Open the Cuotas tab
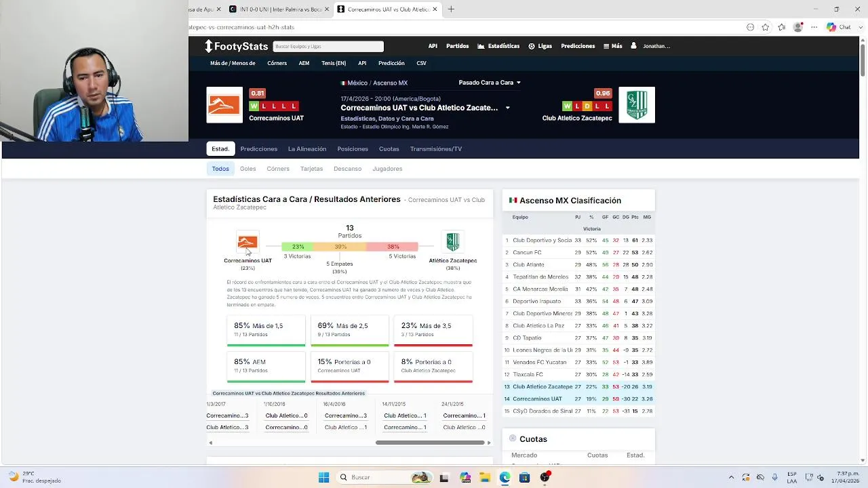Viewport: 868px width, 488px height. 389,149
